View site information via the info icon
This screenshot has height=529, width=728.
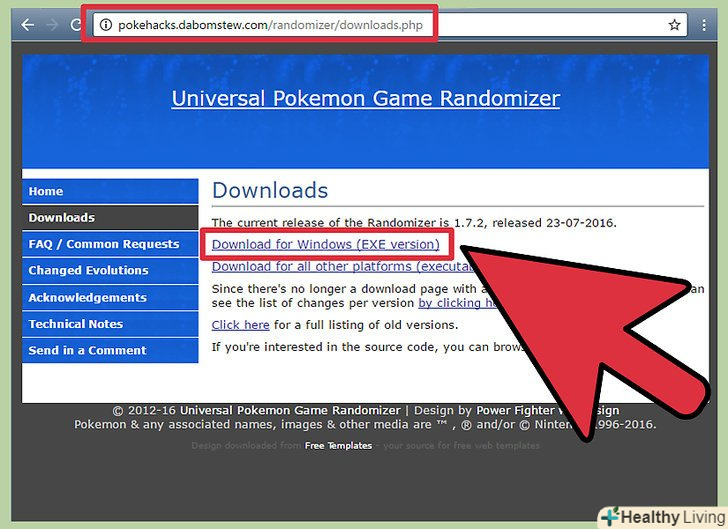coord(106,25)
